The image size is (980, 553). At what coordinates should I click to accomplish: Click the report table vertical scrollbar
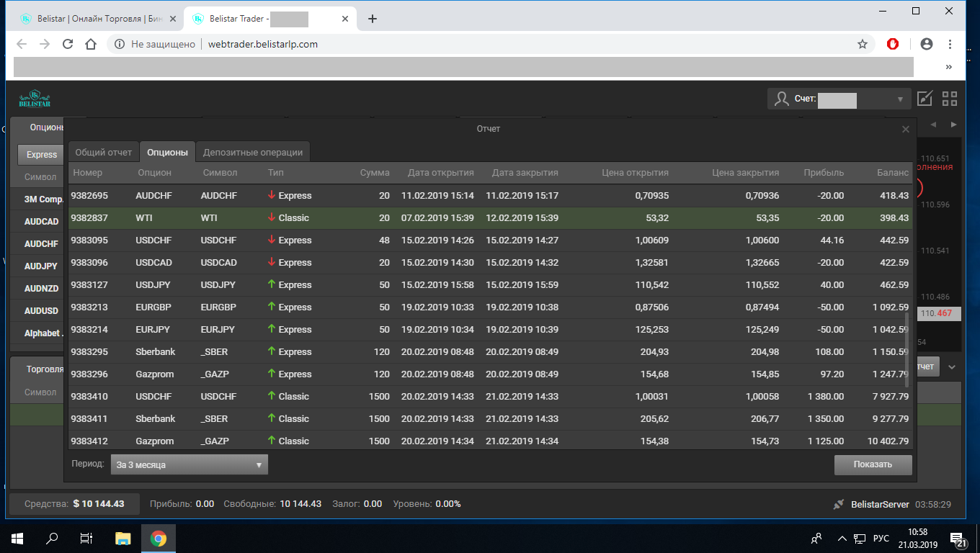(x=907, y=350)
